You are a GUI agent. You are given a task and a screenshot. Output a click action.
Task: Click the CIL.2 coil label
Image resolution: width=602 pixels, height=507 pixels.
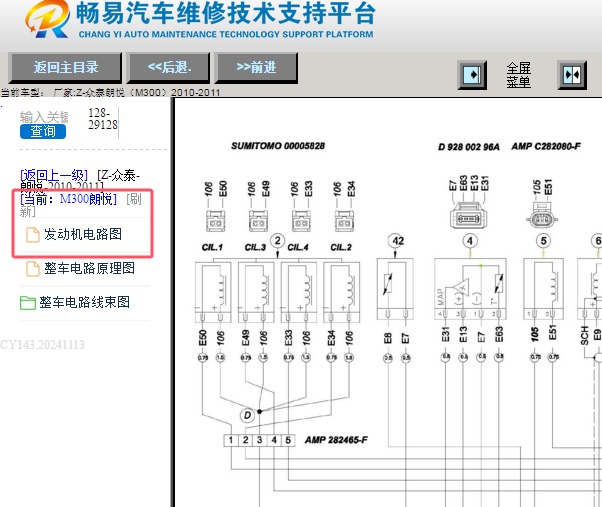(341, 248)
